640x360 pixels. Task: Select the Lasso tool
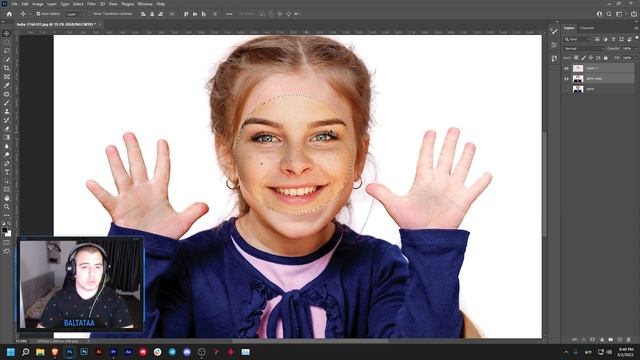coord(7,51)
